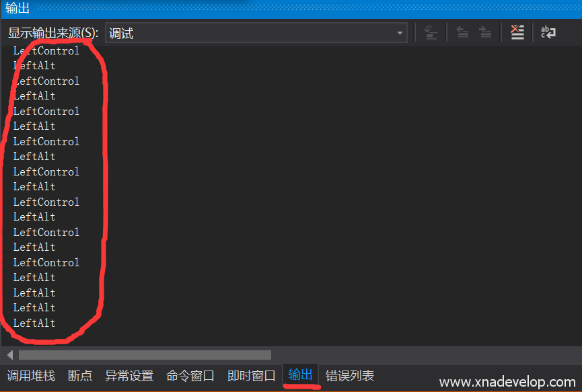Clear all output with the red X icon
Image resolution: width=582 pixels, height=392 pixels.
click(517, 33)
